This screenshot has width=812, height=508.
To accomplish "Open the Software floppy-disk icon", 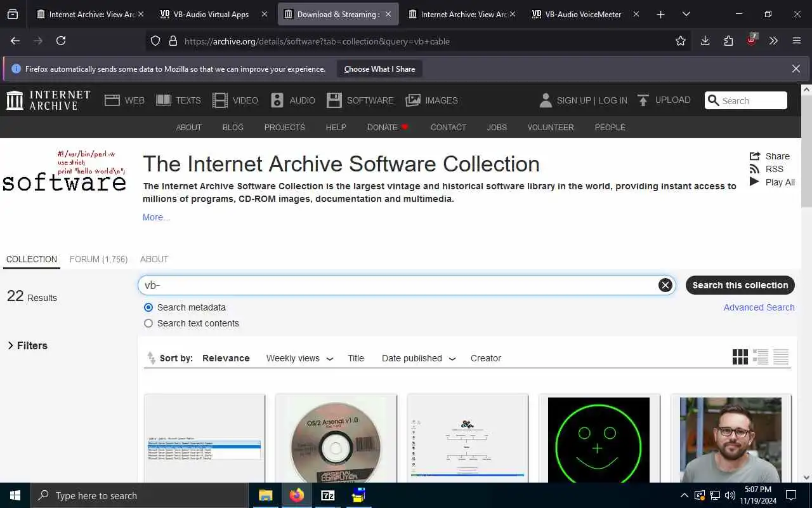I will (334, 100).
